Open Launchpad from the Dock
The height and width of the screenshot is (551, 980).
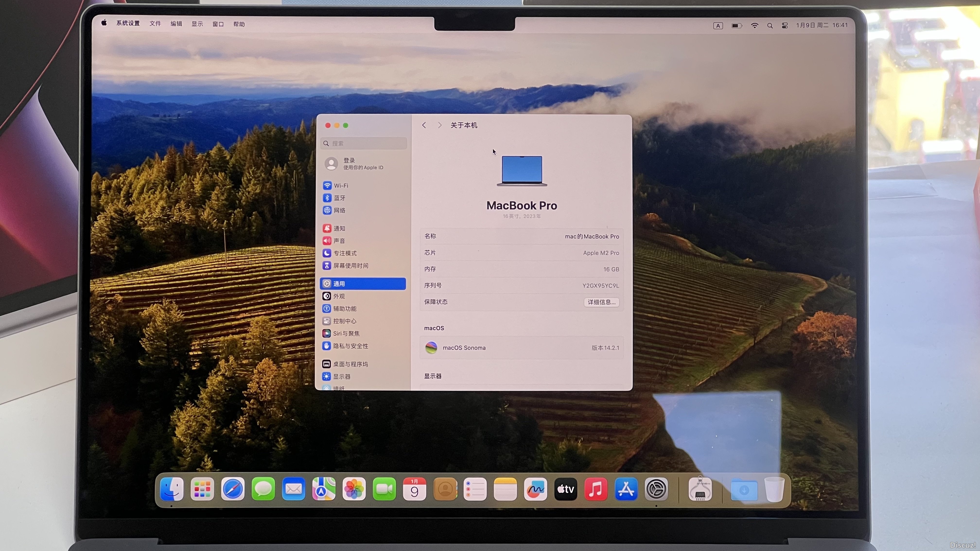pos(202,489)
